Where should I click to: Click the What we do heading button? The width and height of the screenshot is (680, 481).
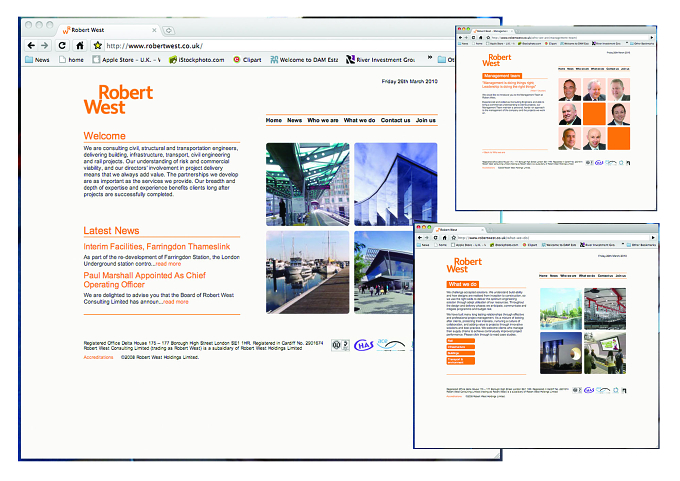pos(462,284)
